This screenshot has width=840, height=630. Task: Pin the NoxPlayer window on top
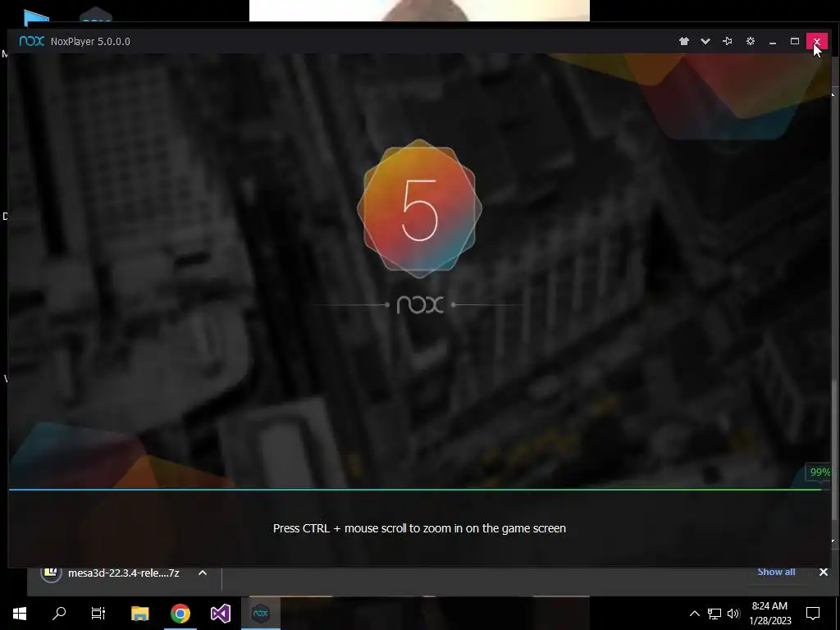pyautogui.click(x=728, y=41)
